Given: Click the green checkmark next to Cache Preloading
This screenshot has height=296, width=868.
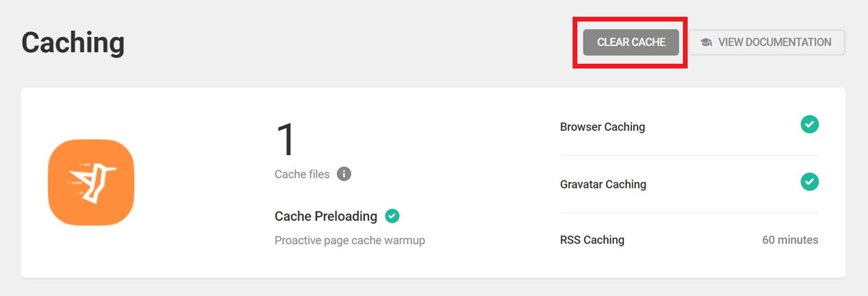Looking at the screenshot, I should 392,216.
